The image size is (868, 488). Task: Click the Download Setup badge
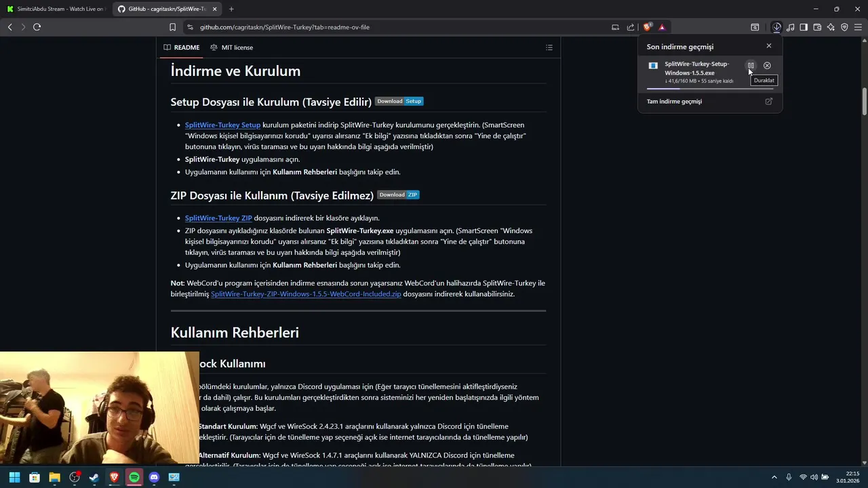(399, 101)
